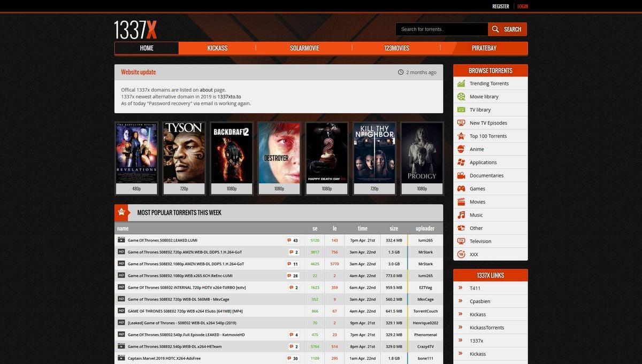Click the 'le' column header
Image resolution: width=642 pixels, height=364 pixels.
(334, 228)
